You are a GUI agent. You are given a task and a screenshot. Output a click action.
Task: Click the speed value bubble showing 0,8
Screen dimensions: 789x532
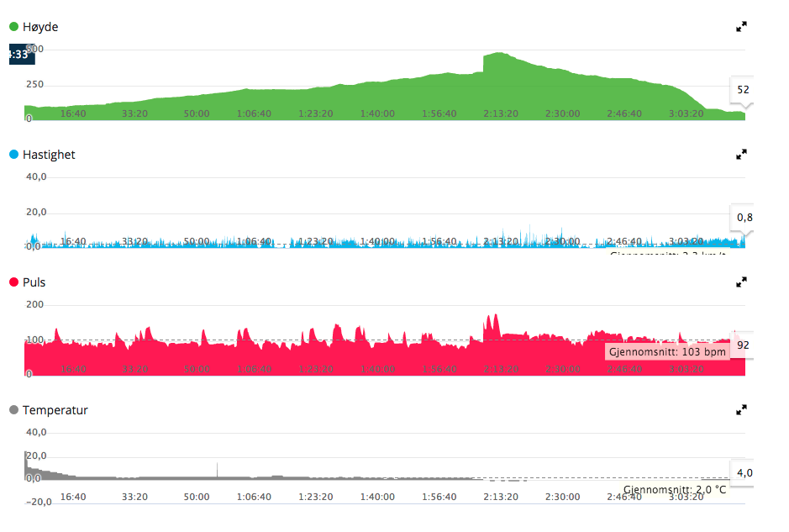[744, 218]
